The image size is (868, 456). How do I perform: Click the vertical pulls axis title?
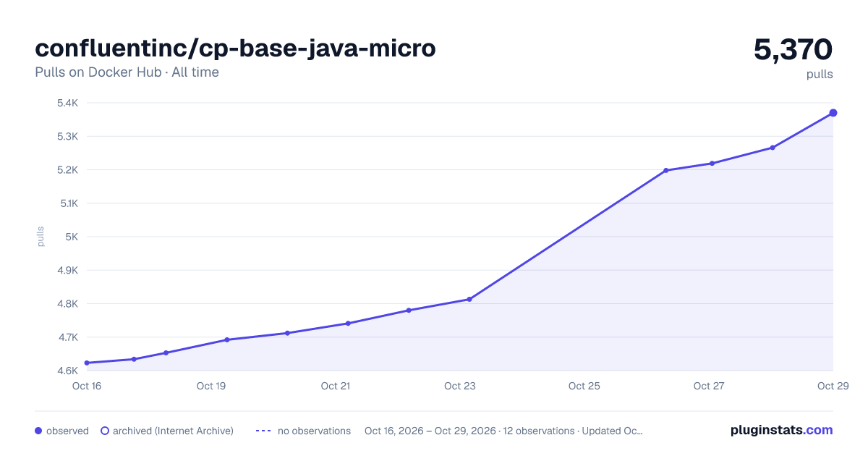click(41, 237)
